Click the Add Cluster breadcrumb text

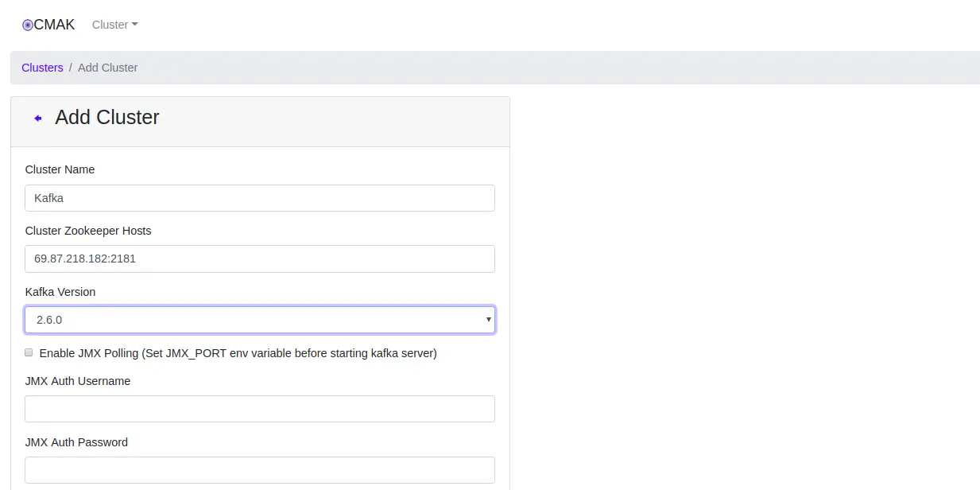point(108,68)
